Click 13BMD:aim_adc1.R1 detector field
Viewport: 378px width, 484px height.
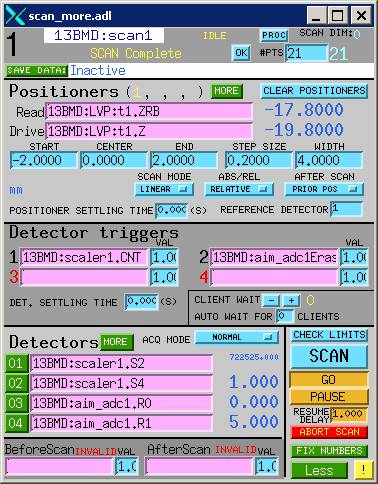coord(122,423)
